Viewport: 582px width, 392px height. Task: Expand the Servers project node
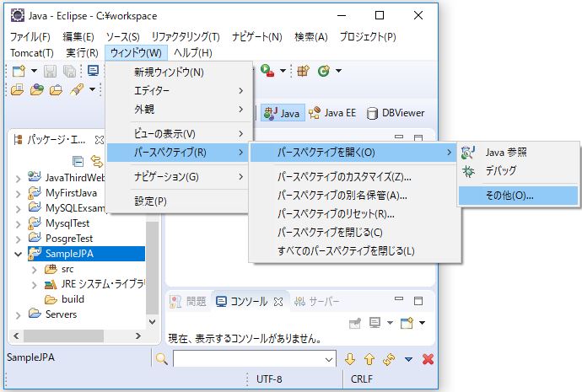click(x=19, y=314)
